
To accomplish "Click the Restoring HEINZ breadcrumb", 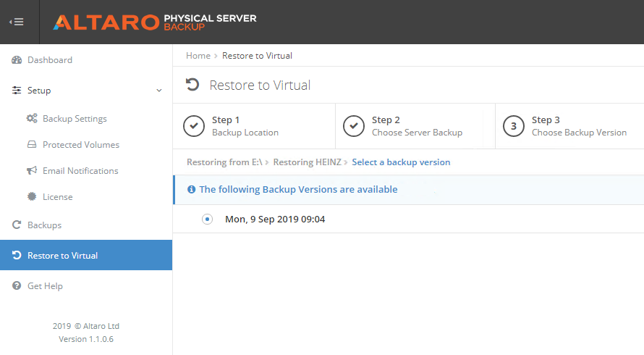I will [307, 162].
